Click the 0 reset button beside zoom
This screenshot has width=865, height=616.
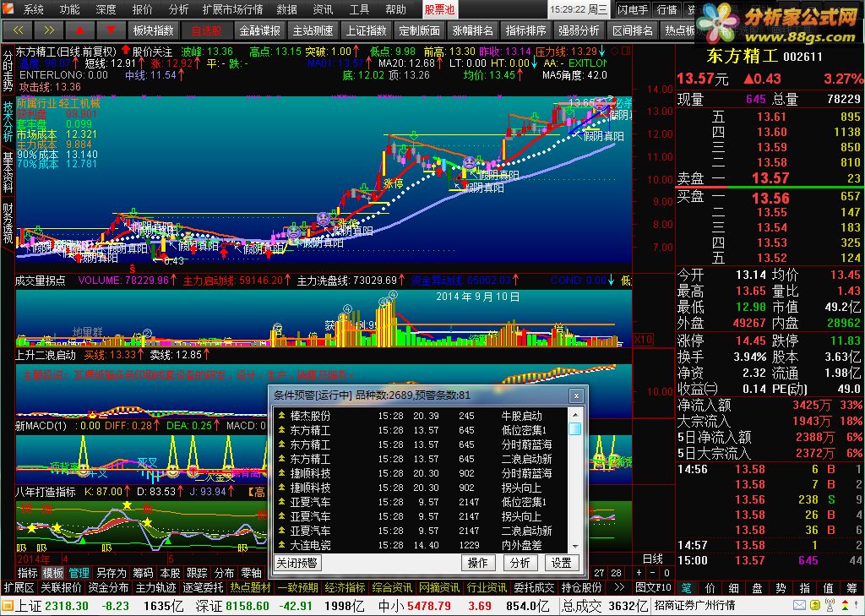click(x=666, y=573)
